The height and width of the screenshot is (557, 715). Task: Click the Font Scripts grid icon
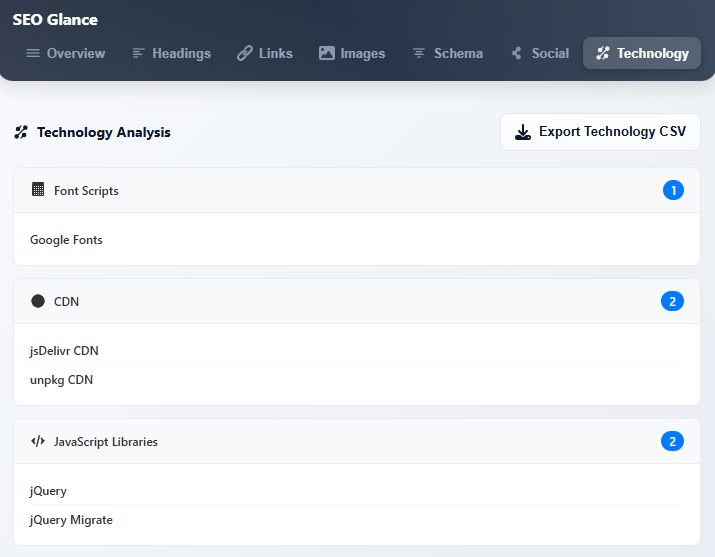(38, 190)
